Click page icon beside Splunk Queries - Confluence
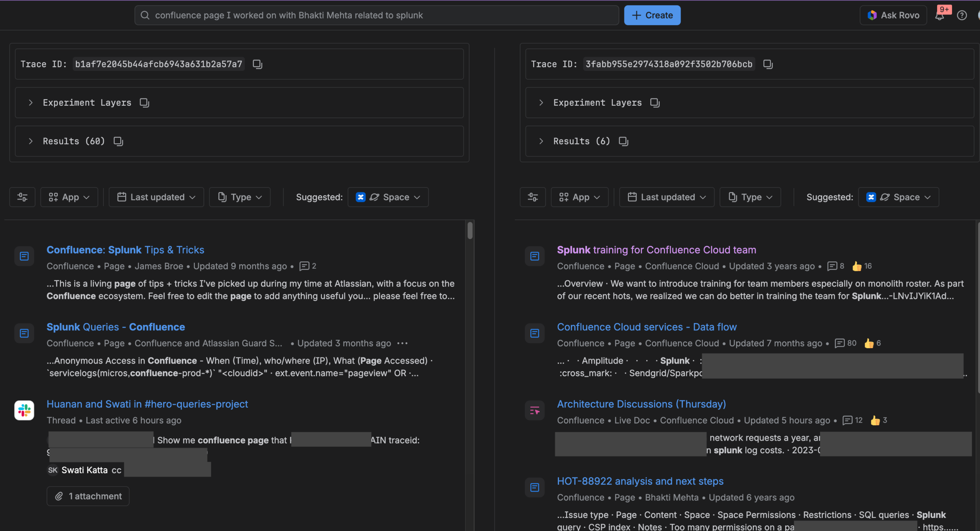This screenshot has height=531, width=980. click(x=24, y=333)
